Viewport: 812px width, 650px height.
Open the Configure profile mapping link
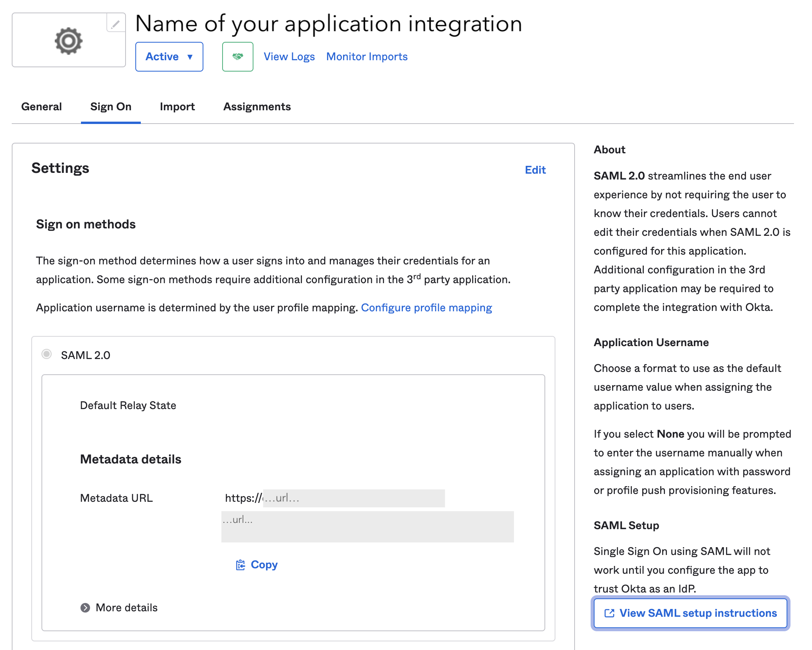coord(428,307)
